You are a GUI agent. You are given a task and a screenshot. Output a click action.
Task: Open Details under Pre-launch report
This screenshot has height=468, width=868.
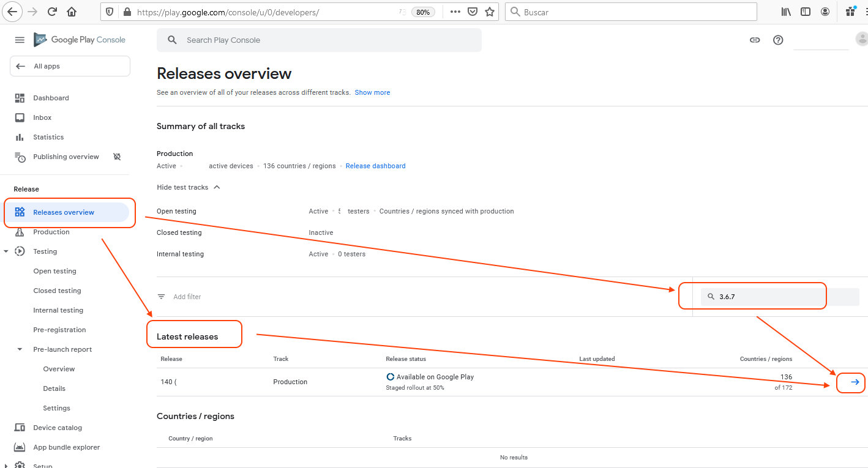tap(54, 388)
